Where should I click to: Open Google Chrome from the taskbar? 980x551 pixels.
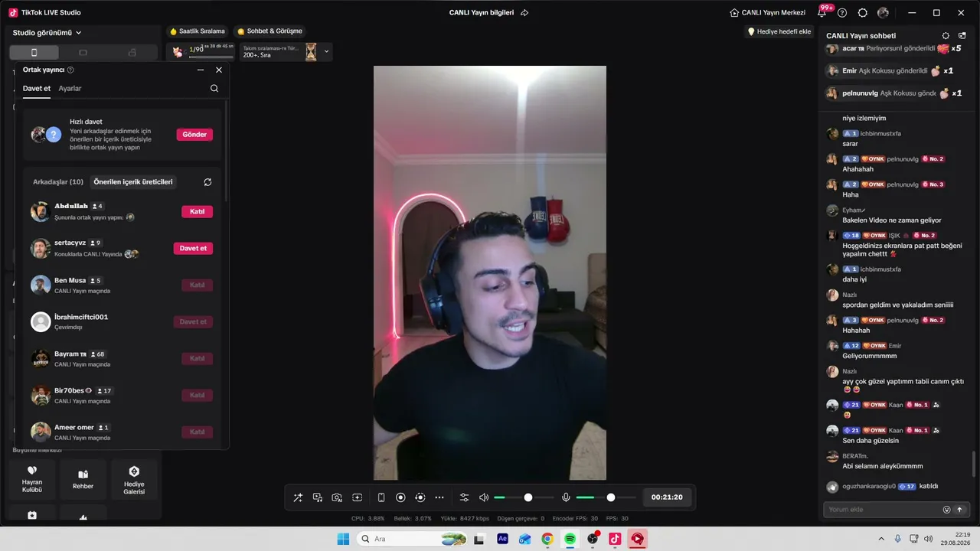[x=547, y=539]
